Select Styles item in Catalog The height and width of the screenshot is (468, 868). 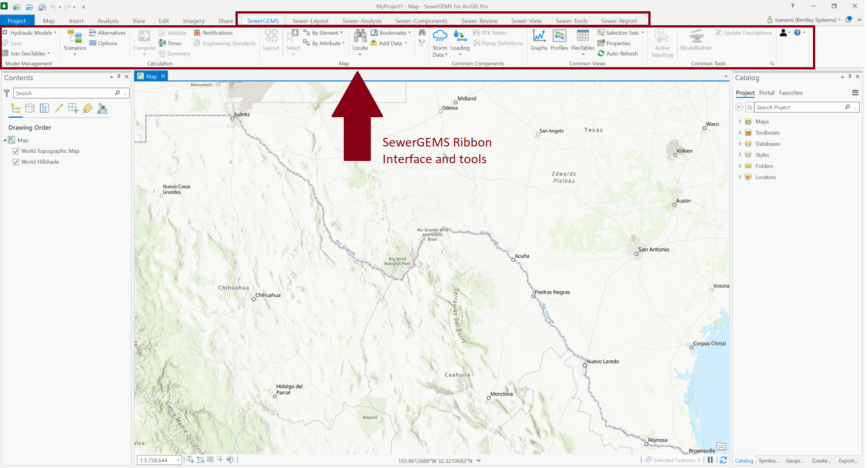(x=762, y=155)
